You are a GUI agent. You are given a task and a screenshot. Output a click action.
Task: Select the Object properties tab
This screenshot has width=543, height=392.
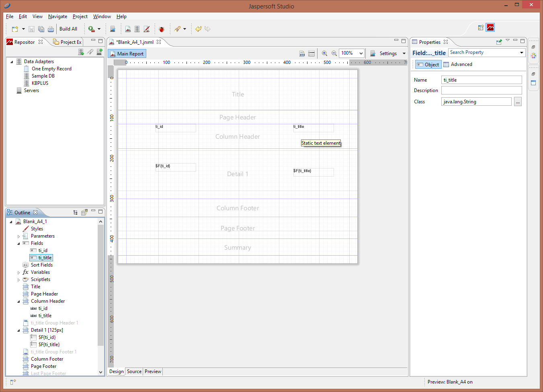pyautogui.click(x=428, y=64)
